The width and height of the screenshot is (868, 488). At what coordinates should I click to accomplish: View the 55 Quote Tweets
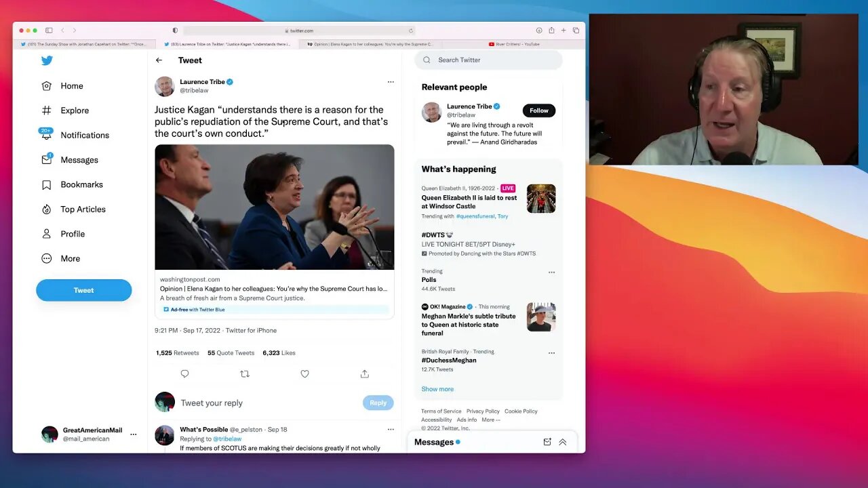coord(231,353)
